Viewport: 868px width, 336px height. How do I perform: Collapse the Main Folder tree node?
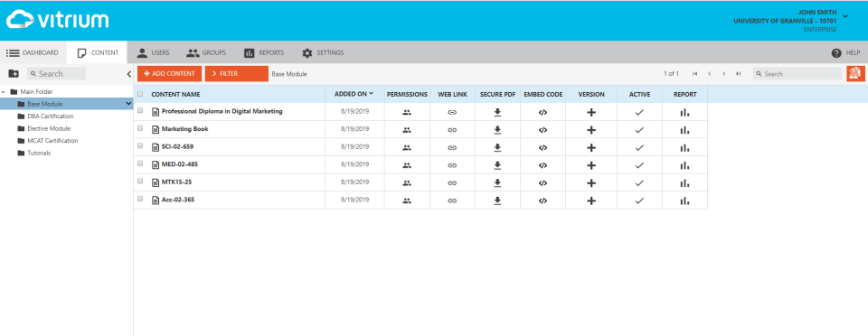(x=4, y=92)
